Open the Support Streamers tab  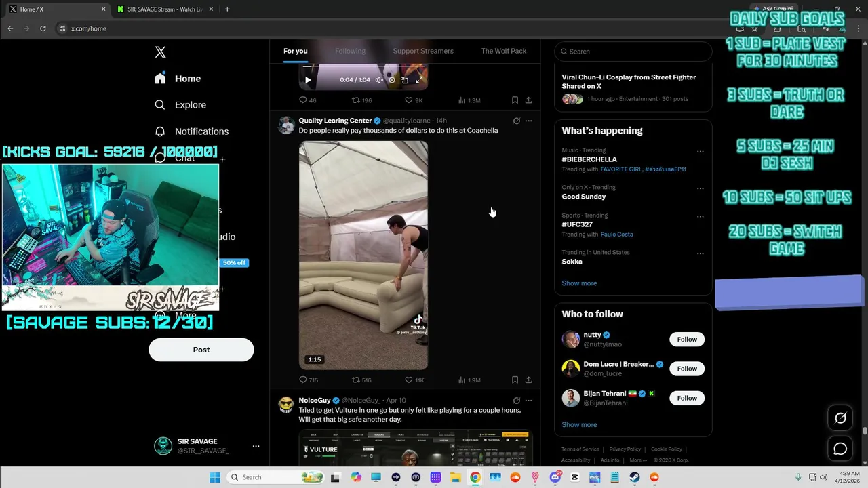click(x=423, y=51)
